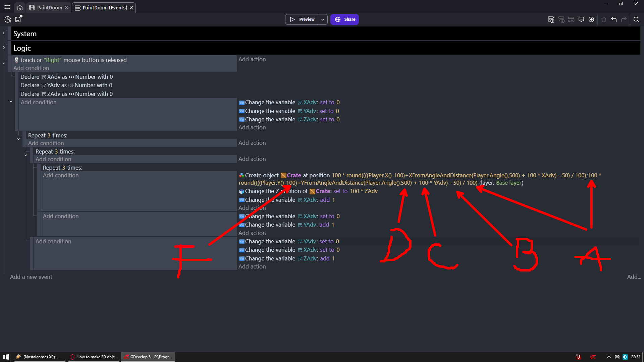Open the Create object Crate action

[262, 175]
